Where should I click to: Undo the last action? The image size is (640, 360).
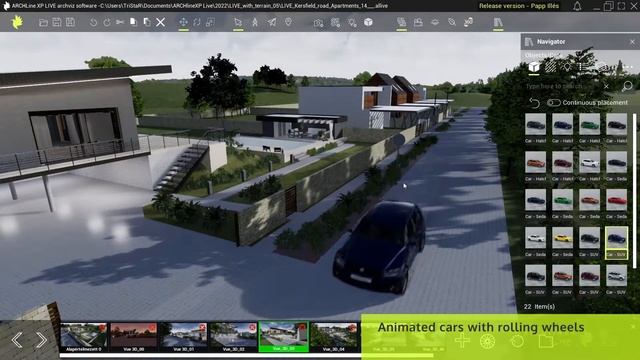[x=93, y=22]
